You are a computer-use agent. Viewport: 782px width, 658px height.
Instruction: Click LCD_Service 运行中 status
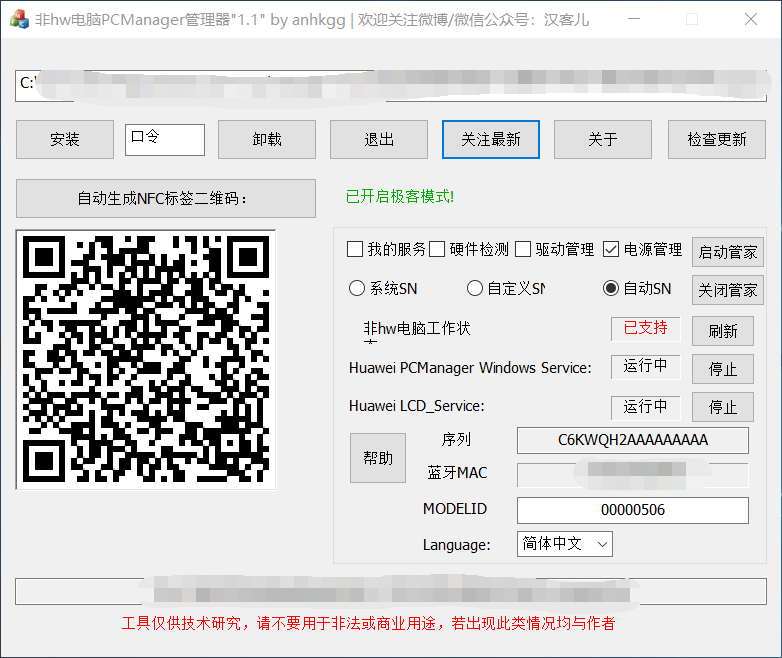(x=646, y=407)
